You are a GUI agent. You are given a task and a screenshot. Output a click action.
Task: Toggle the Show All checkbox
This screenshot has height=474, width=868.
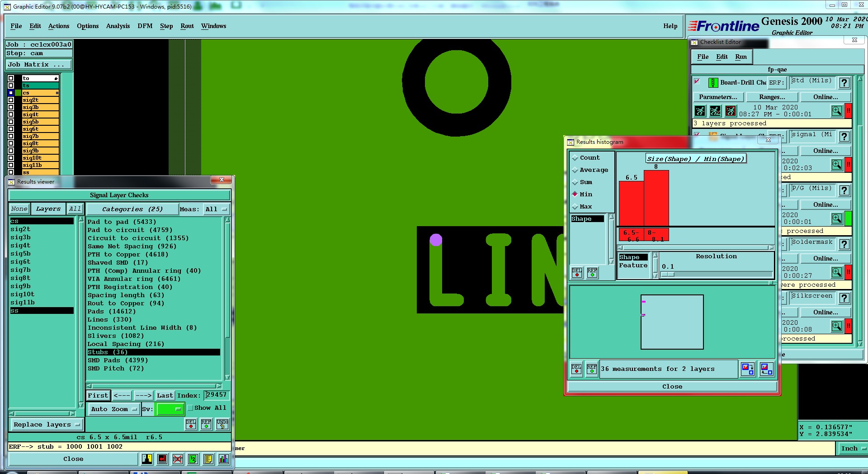click(x=190, y=408)
